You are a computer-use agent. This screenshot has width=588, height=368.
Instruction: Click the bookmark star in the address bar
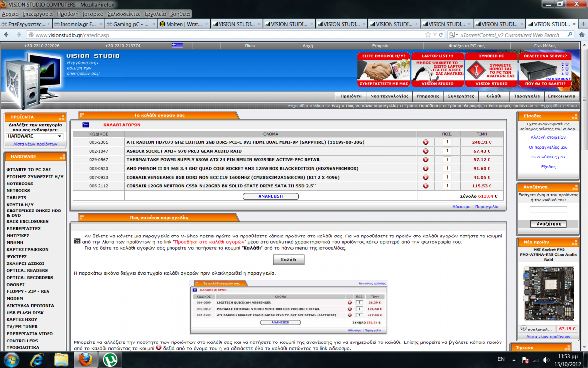coord(427,35)
